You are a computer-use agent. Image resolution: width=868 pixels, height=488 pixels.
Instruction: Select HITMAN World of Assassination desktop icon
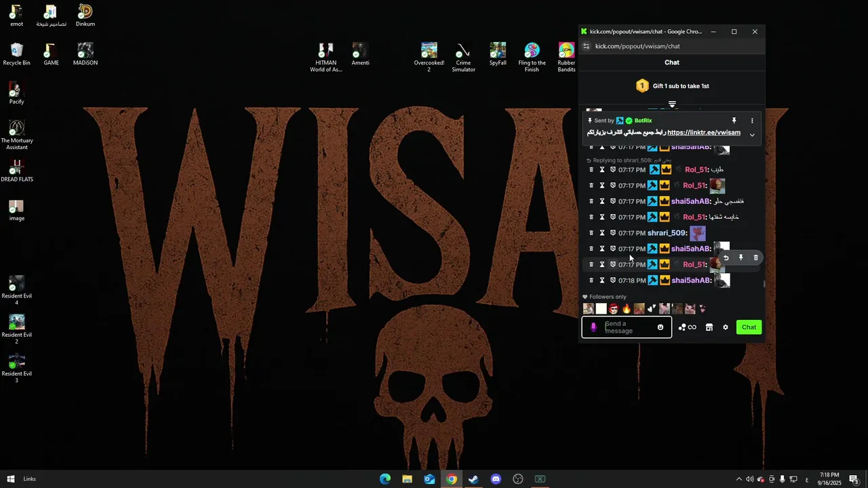tap(326, 58)
